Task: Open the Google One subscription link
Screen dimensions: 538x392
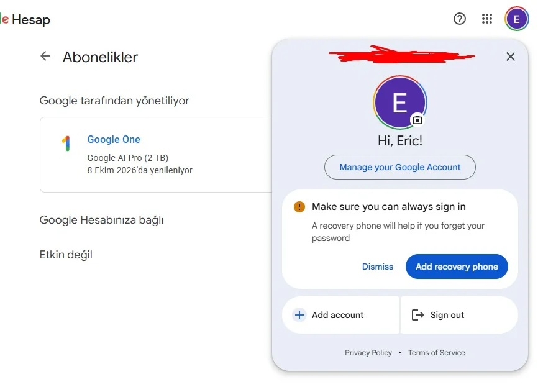Action: (114, 140)
